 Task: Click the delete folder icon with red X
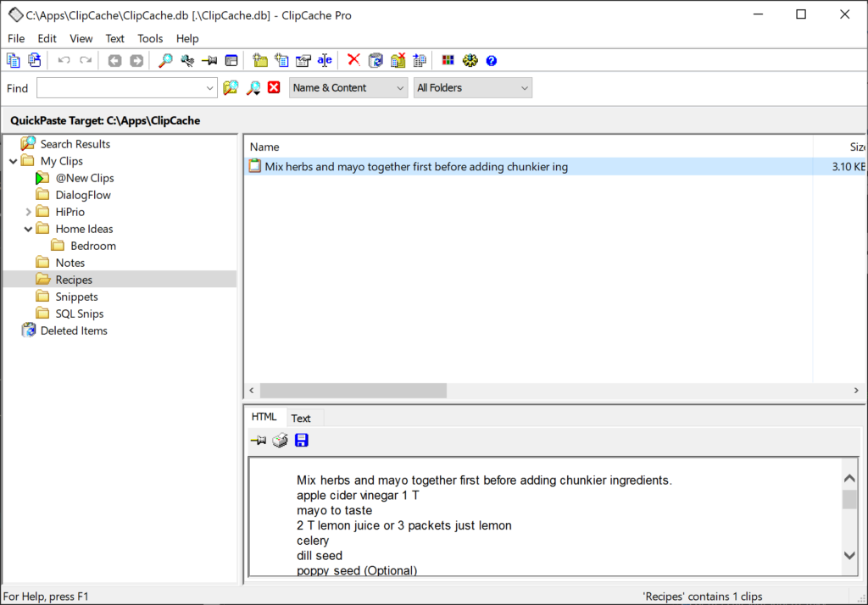click(x=398, y=60)
